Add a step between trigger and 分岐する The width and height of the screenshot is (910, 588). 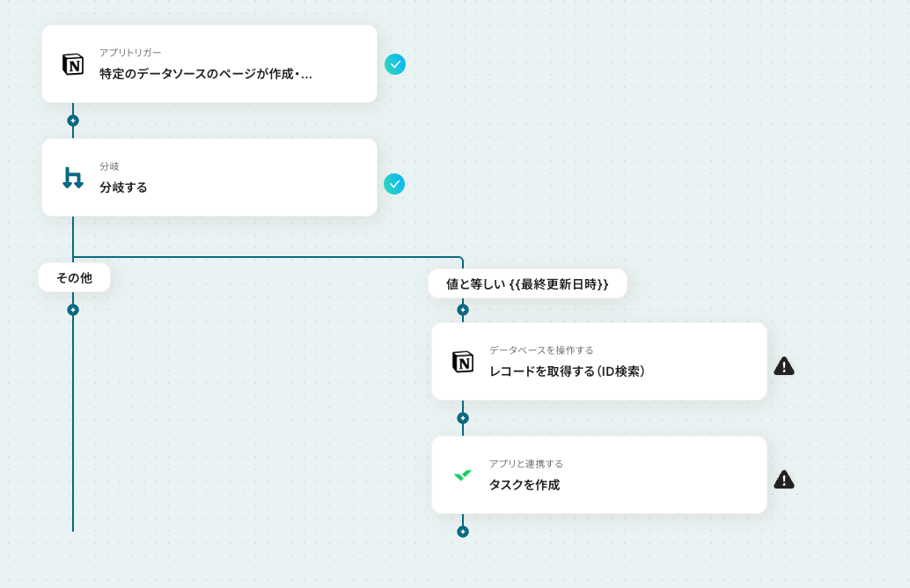pyautogui.click(x=73, y=121)
